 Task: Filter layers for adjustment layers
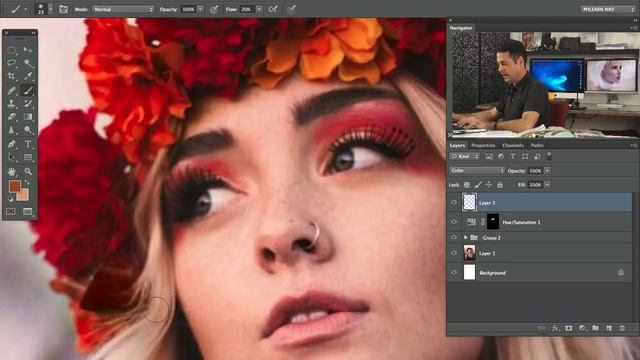pyautogui.click(x=501, y=156)
